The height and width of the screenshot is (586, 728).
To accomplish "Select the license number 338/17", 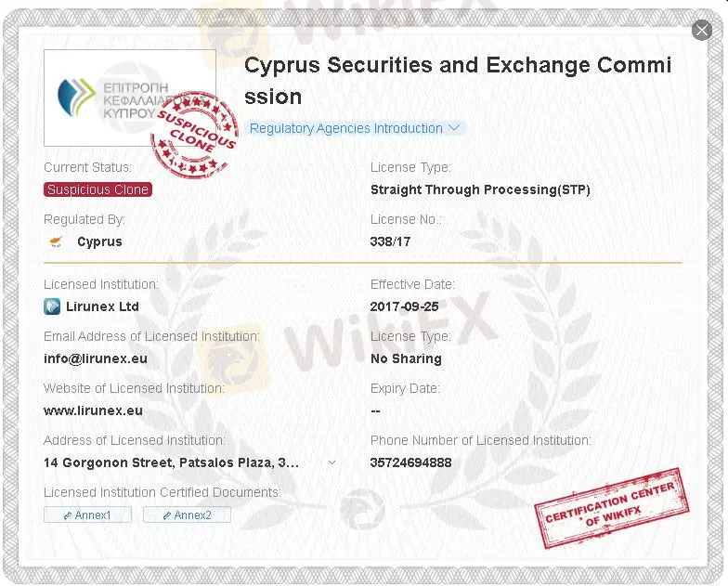I will pos(390,241).
